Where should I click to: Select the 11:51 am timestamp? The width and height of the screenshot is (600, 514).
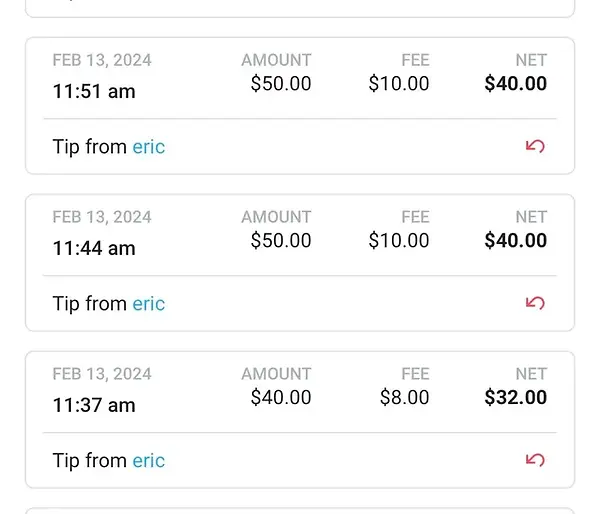click(94, 91)
